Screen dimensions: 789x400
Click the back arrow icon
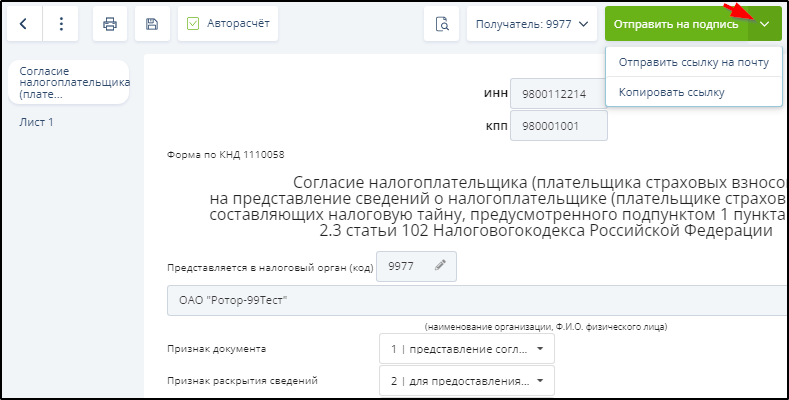point(25,24)
